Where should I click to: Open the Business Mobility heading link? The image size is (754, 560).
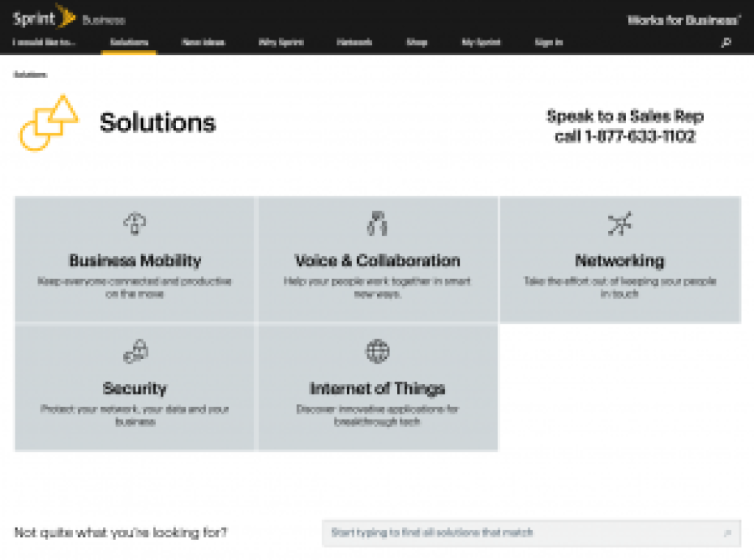[135, 260]
